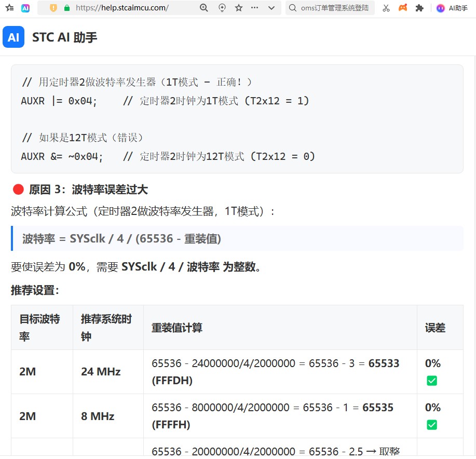Viewport: 476px width, 459px height.
Task: Open the favorites list star icon
Action: pyautogui.click(x=9, y=8)
